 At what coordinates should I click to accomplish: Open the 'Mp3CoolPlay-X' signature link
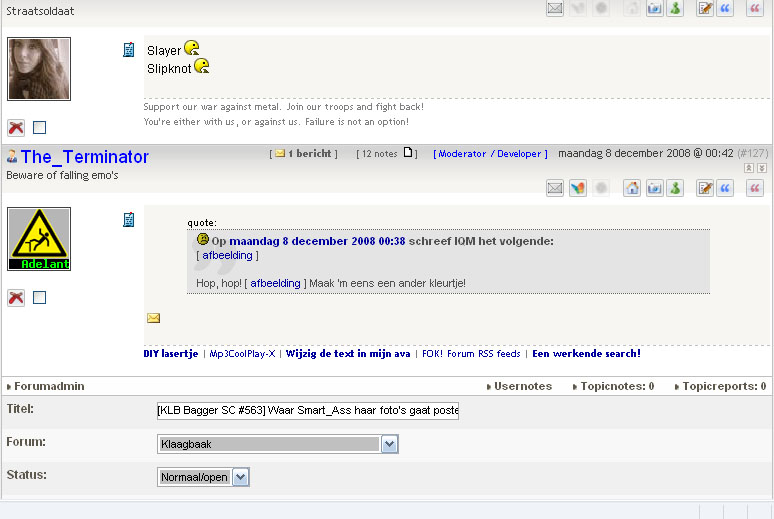(x=242, y=354)
